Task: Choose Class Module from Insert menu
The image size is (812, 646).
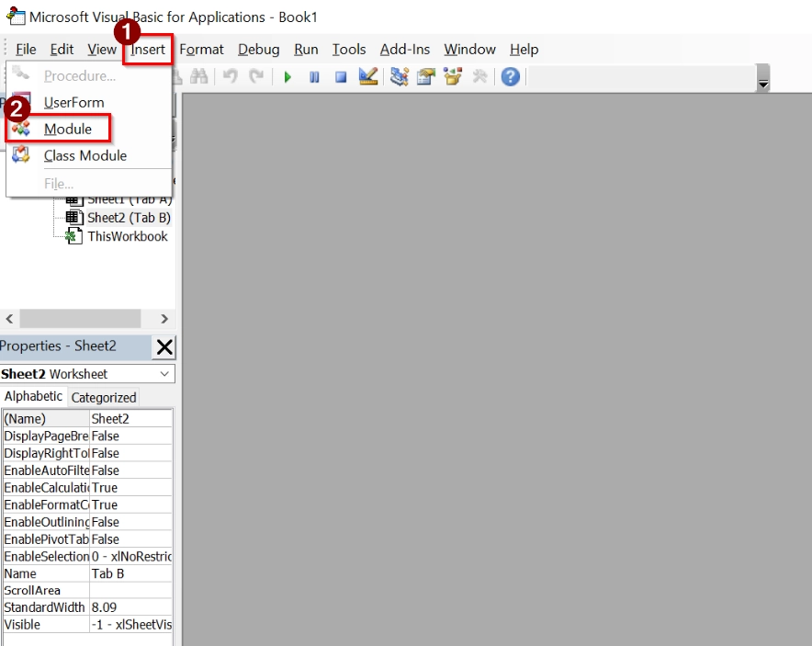Action: point(88,155)
